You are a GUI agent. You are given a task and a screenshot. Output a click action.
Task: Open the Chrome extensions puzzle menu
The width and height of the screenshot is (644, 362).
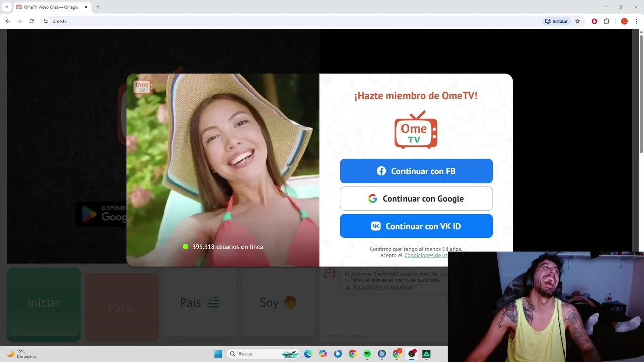[x=606, y=21]
